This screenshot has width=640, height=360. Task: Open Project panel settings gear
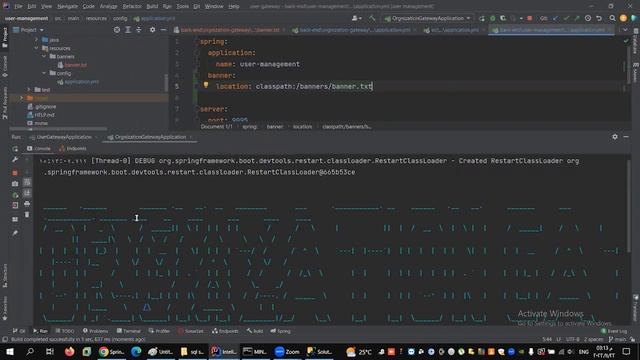152,30
